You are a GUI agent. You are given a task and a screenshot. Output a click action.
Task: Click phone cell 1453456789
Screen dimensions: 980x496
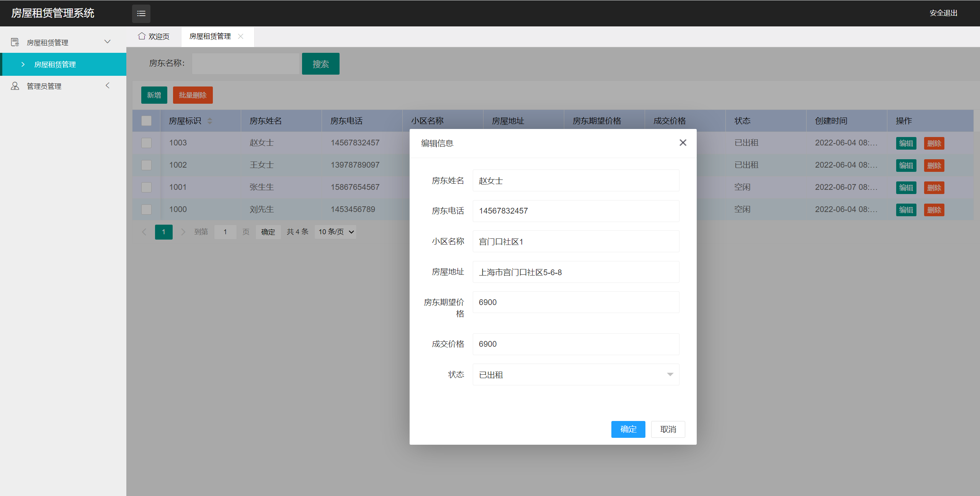pyautogui.click(x=353, y=209)
